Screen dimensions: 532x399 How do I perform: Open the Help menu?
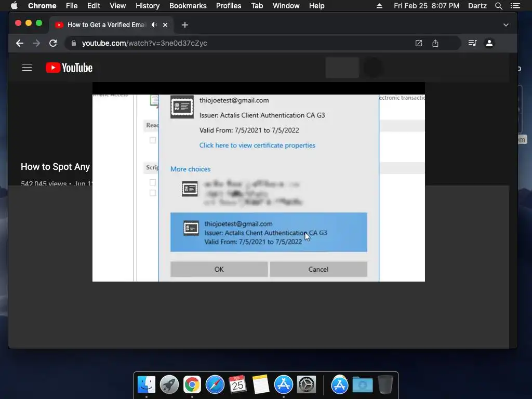click(x=316, y=6)
